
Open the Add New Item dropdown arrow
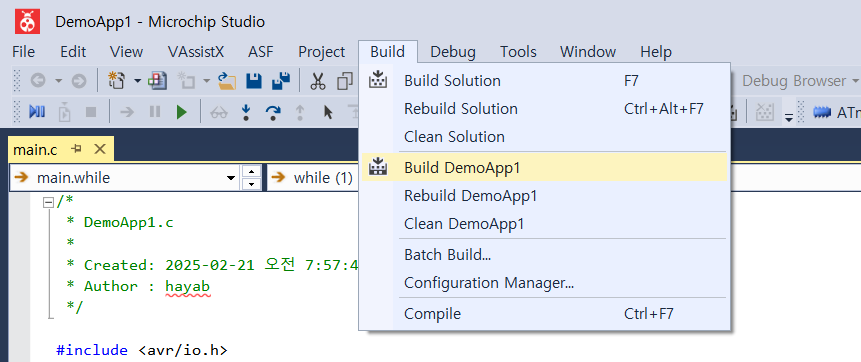tap(206, 81)
